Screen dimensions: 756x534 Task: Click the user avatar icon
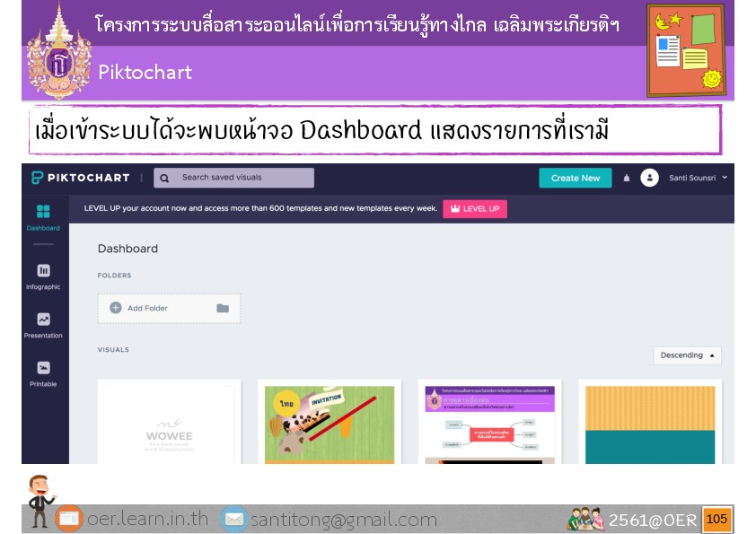(649, 178)
